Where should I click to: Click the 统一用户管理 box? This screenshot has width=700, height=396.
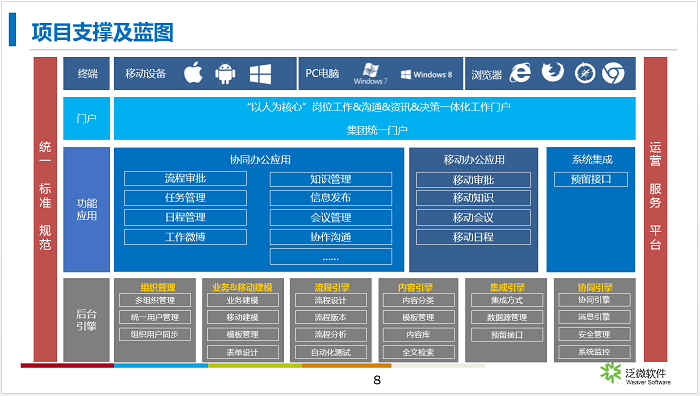(155, 317)
